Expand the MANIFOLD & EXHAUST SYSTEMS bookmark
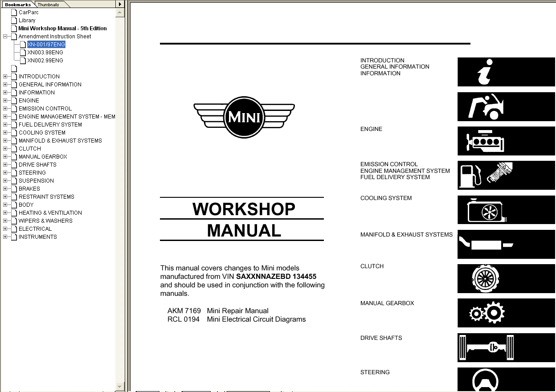556x392 pixels. click(x=5, y=141)
